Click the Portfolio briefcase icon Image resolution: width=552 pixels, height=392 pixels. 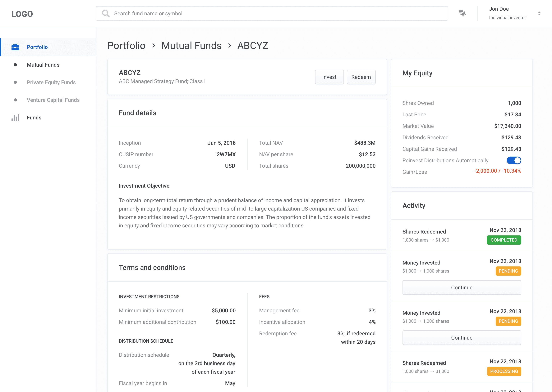(x=15, y=47)
